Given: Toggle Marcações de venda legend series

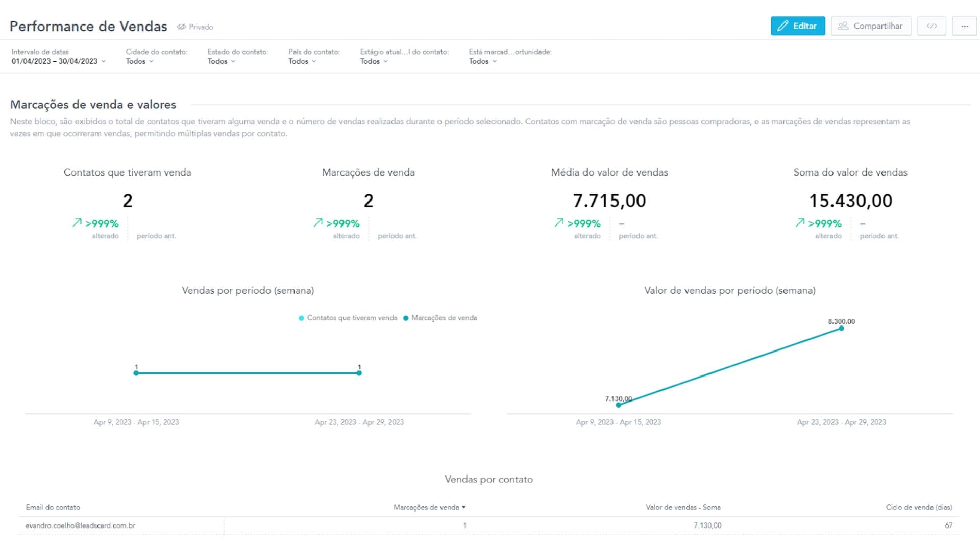Looking at the screenshot, I should coord(440,318).
